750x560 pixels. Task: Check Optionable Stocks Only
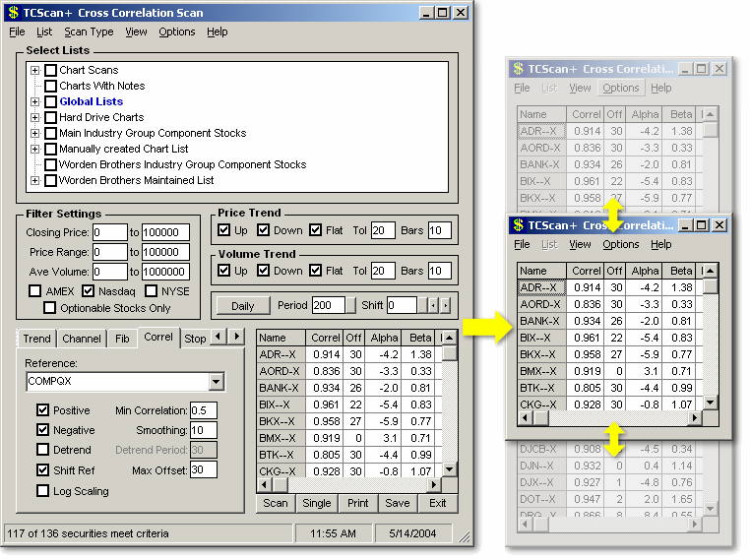[49, 308]
